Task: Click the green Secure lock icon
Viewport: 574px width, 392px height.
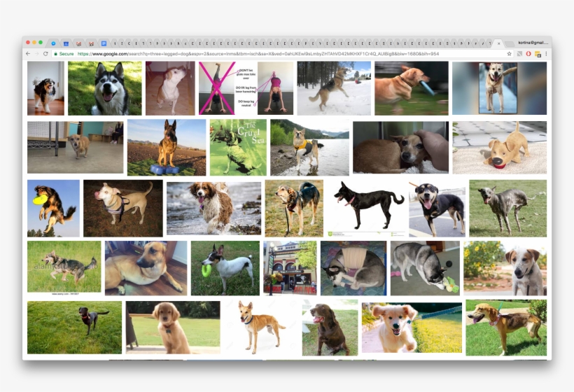Action: click(55, 54)
